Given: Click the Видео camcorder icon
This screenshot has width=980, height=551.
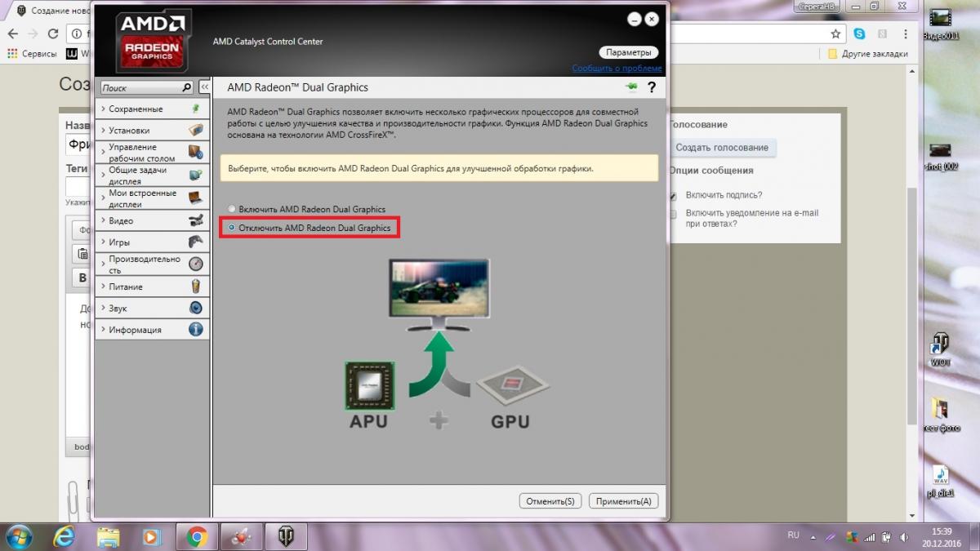Looking at the screenshot, I should click(196, 220).
